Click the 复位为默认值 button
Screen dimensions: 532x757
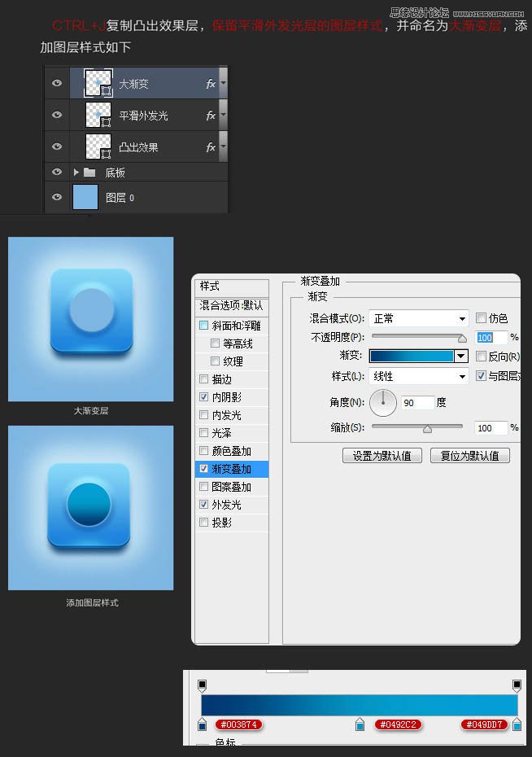pyautogui.click(x=470, y=455)
